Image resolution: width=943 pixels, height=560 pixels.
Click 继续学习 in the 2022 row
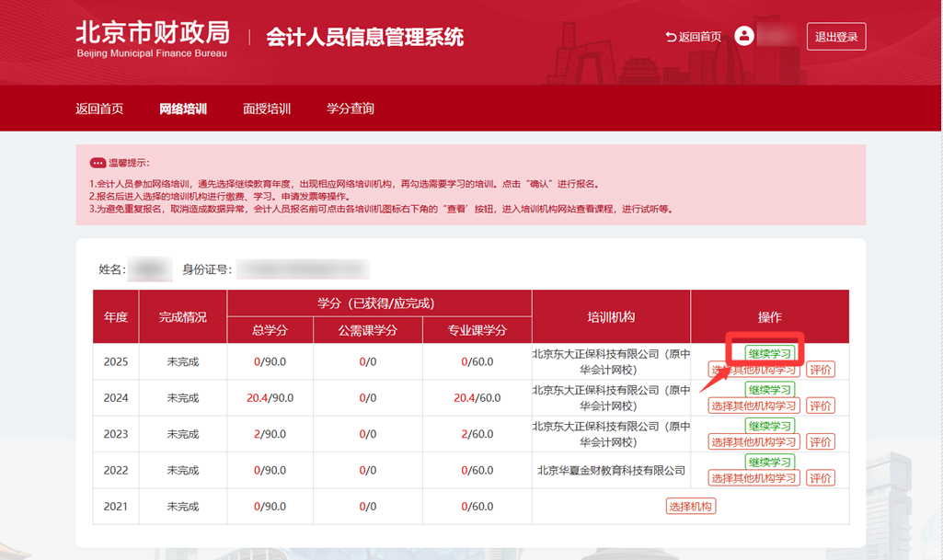pyautogui.click(x=769, y=462)
